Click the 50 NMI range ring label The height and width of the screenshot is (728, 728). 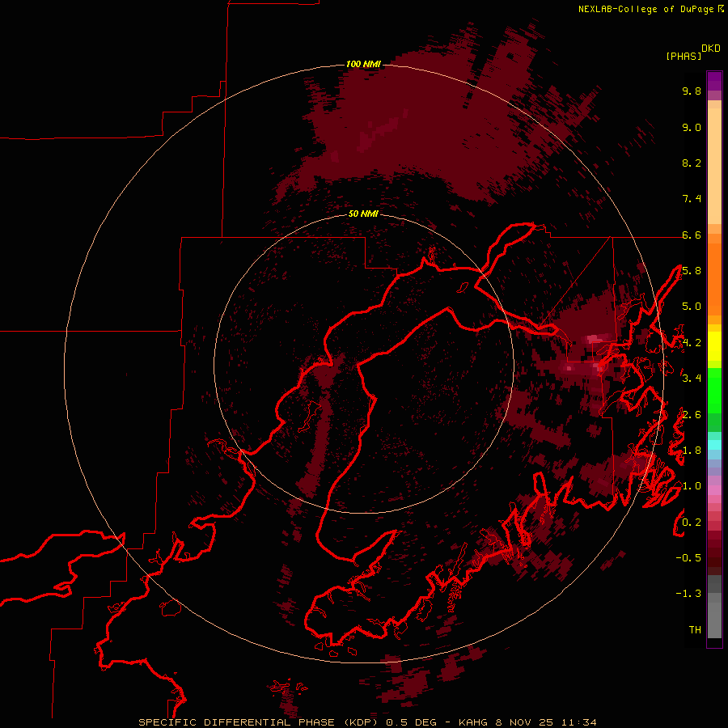tap(363, 214)
